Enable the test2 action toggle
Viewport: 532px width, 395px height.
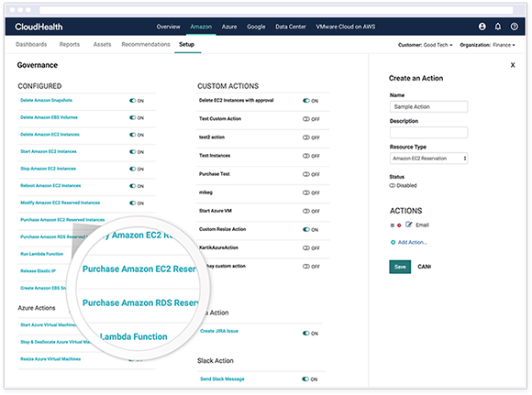tap(306, 137)
